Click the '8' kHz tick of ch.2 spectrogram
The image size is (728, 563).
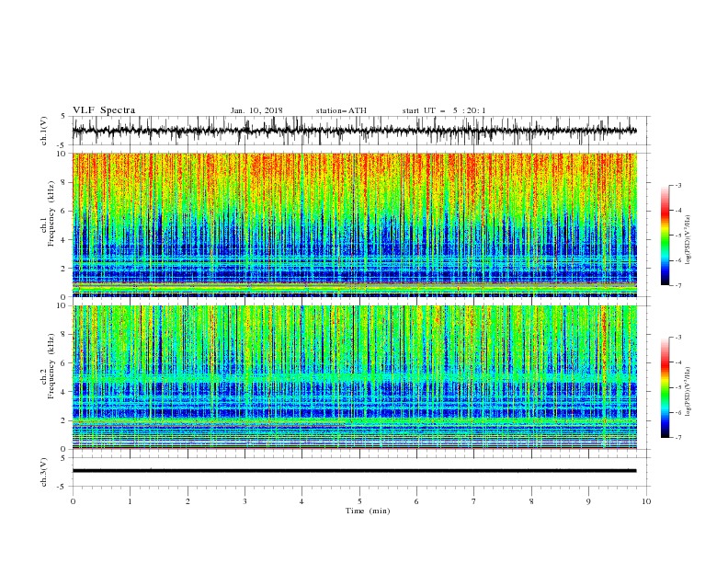point(64,335)
